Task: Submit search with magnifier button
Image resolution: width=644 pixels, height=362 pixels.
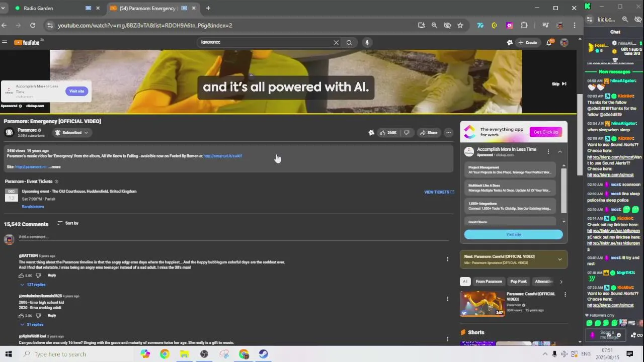Action: tap(349, 43)
